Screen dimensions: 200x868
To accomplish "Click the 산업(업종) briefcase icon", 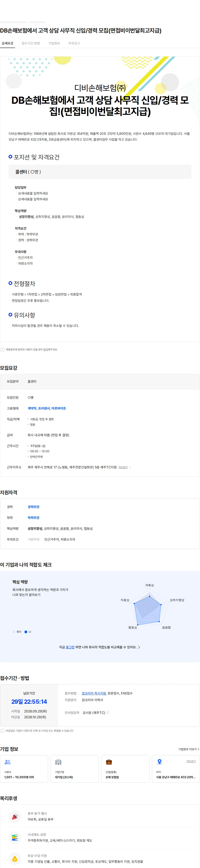I will [109, 762].
